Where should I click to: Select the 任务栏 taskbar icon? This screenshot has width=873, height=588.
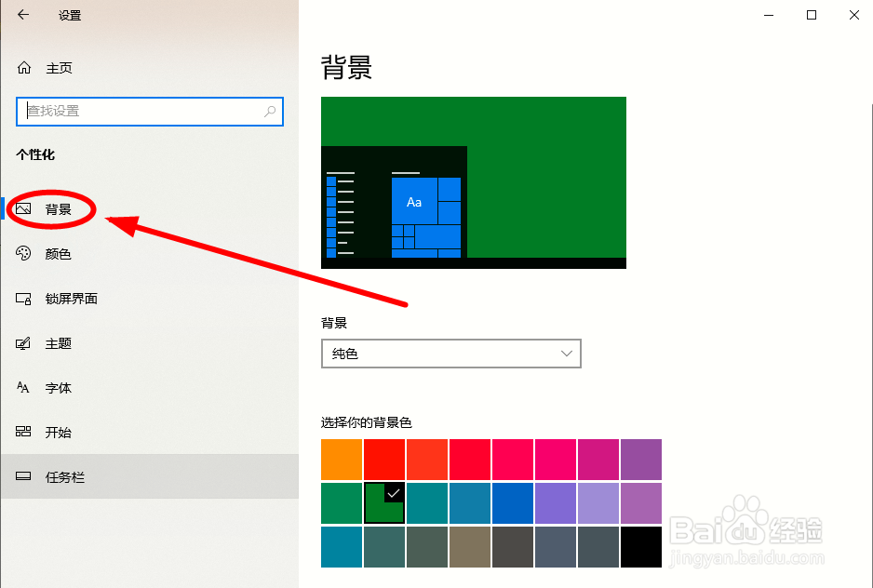25,476
